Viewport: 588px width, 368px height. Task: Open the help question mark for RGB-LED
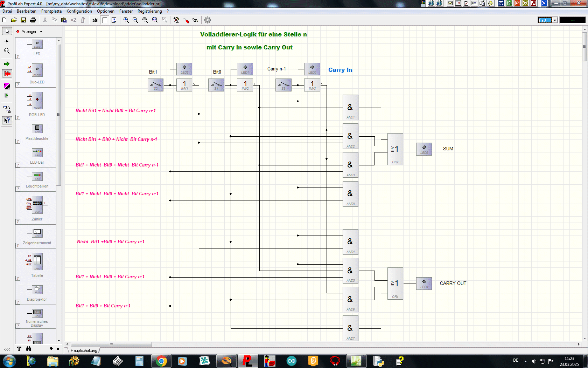[18, 117]
